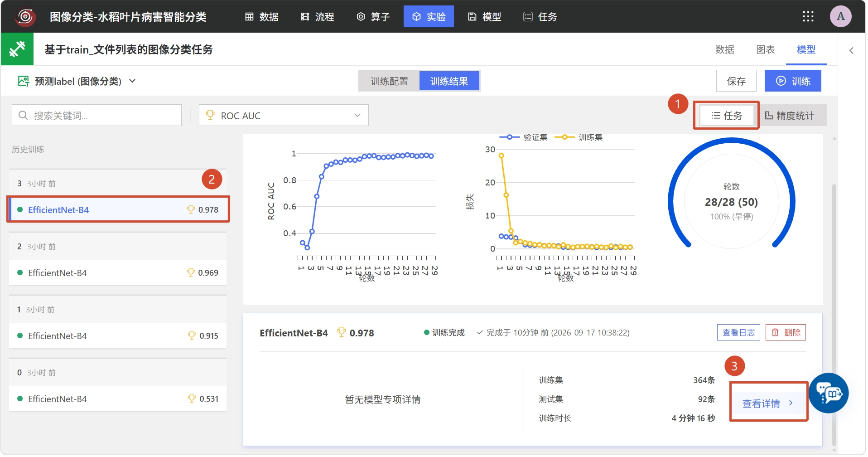
Task: Click the app logo in the top bar
Action: [25, 17]
